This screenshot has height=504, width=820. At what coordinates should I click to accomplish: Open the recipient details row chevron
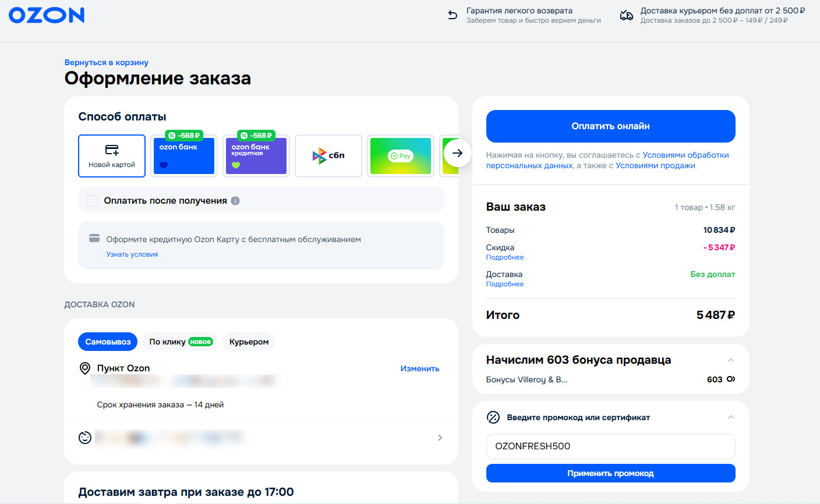440,438
